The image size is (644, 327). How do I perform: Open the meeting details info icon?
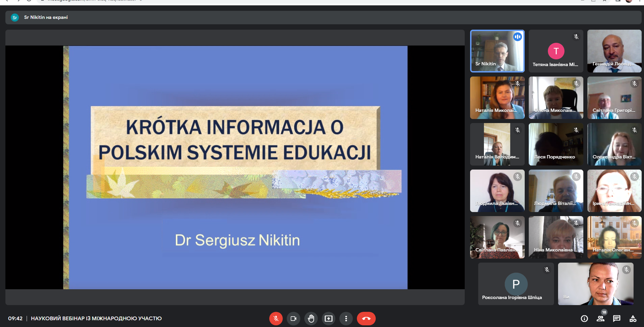tap(584, 319)
